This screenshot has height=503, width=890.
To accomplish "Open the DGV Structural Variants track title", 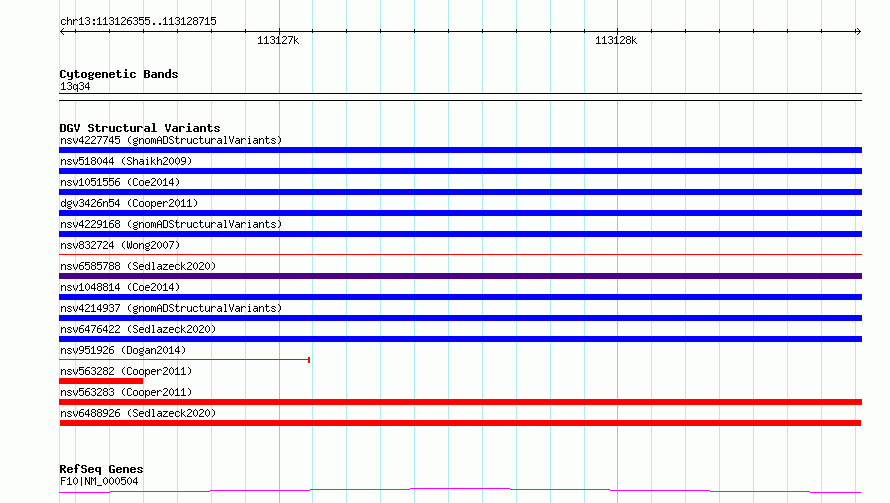I will point(140,128).
